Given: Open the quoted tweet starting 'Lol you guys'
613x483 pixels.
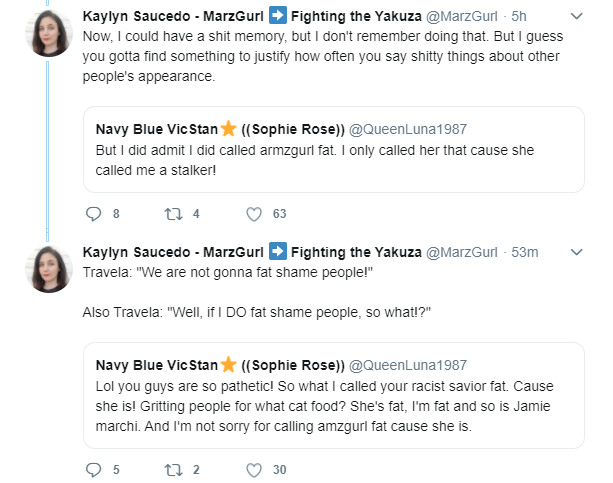Looking at the screenshot, I should pos(334,395).
